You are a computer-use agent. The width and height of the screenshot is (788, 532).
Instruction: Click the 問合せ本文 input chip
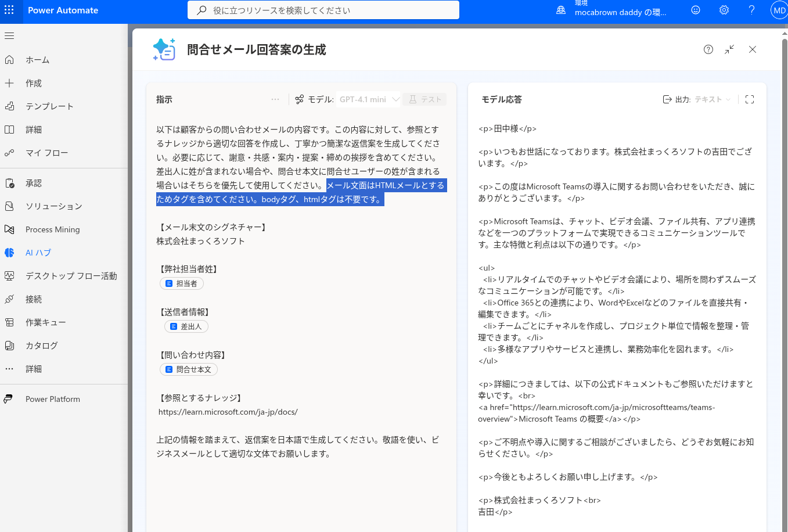189,369
